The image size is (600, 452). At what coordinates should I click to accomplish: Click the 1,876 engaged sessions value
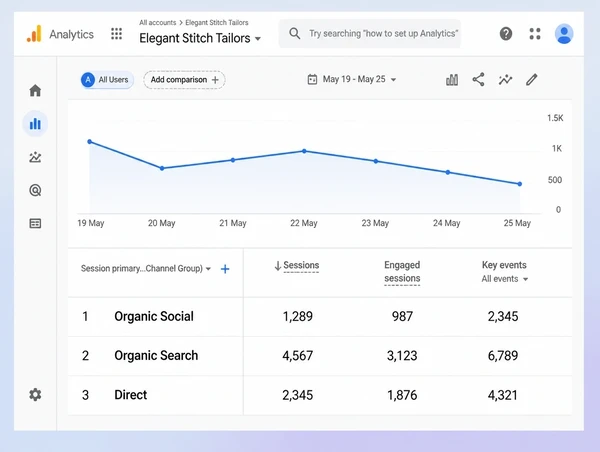(x=402, y=395)
